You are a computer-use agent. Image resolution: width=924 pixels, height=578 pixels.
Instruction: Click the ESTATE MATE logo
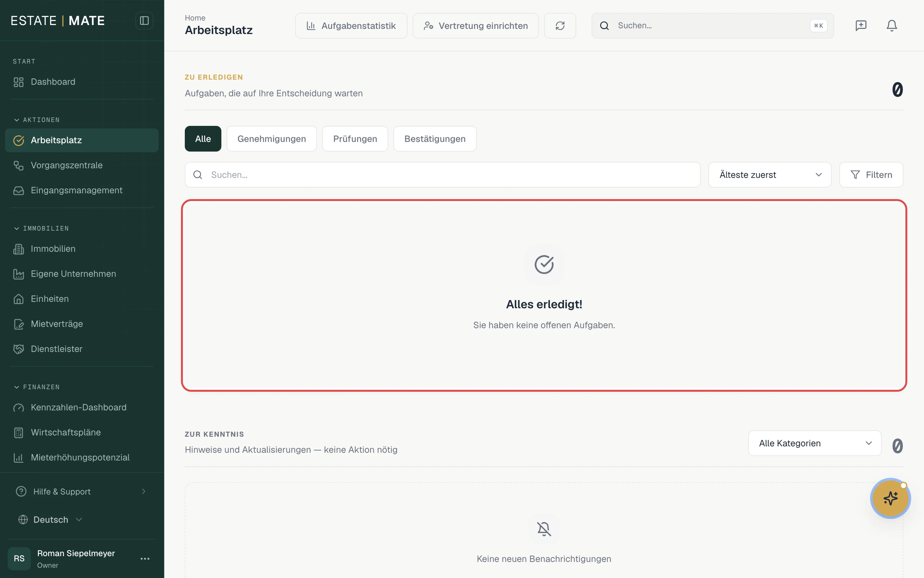pos(58,21)
